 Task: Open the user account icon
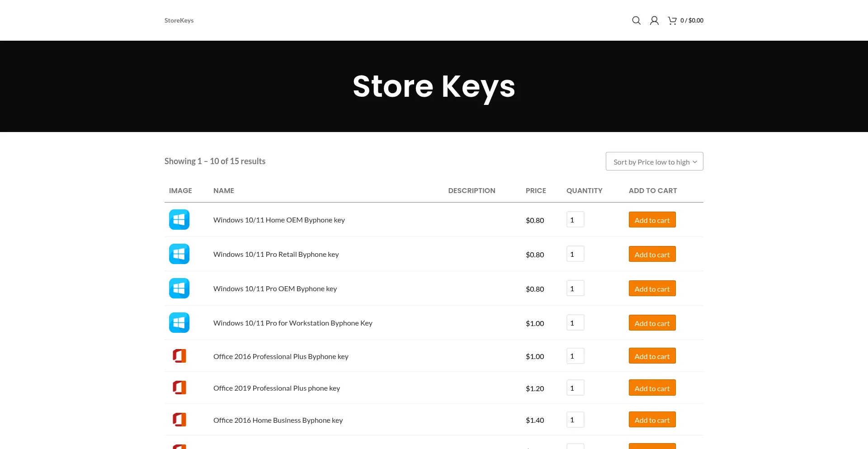pos(654,20)
